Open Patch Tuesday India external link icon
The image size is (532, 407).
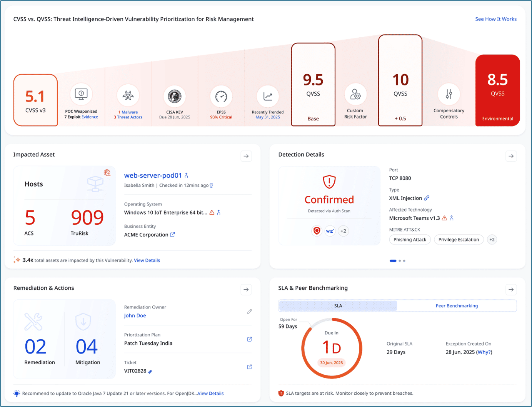tap(249, 339)
